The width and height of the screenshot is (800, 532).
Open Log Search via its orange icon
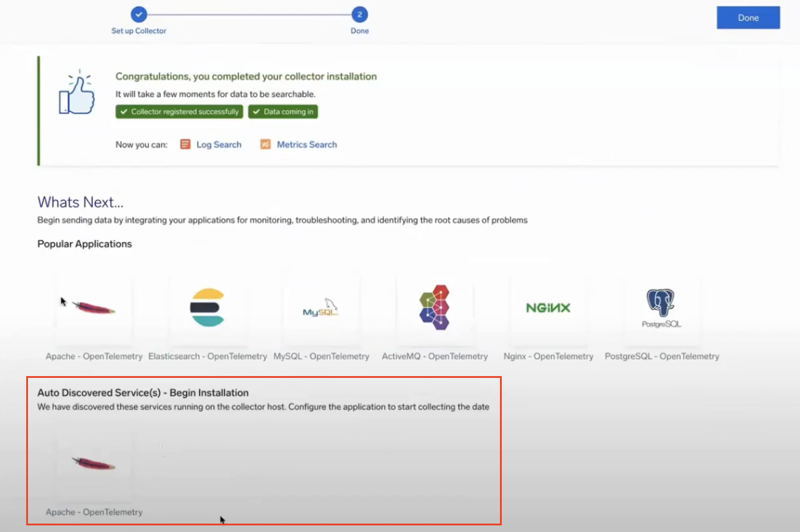(185, 144)
